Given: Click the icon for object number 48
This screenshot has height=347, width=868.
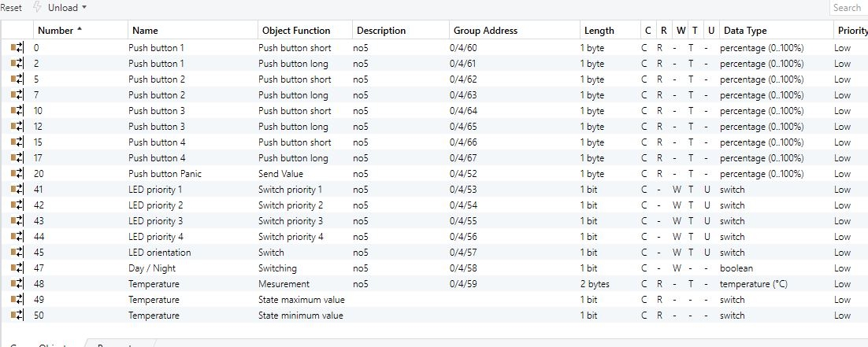Looking at the screenshot, I should tap(17, 284).
